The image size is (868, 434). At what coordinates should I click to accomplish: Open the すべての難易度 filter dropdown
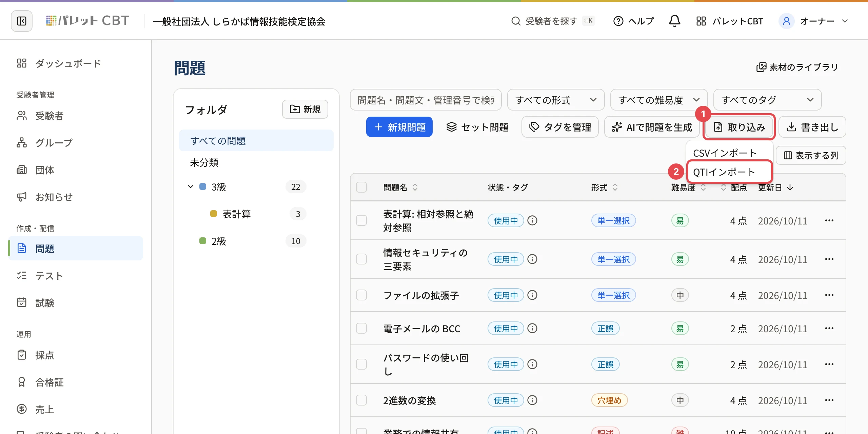point(659,100)
